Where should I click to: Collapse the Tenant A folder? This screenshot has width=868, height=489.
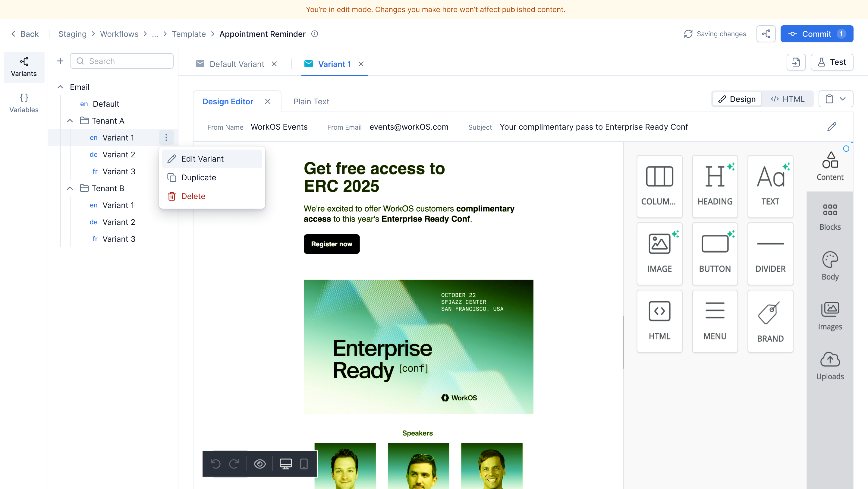(x=70, y=121)
